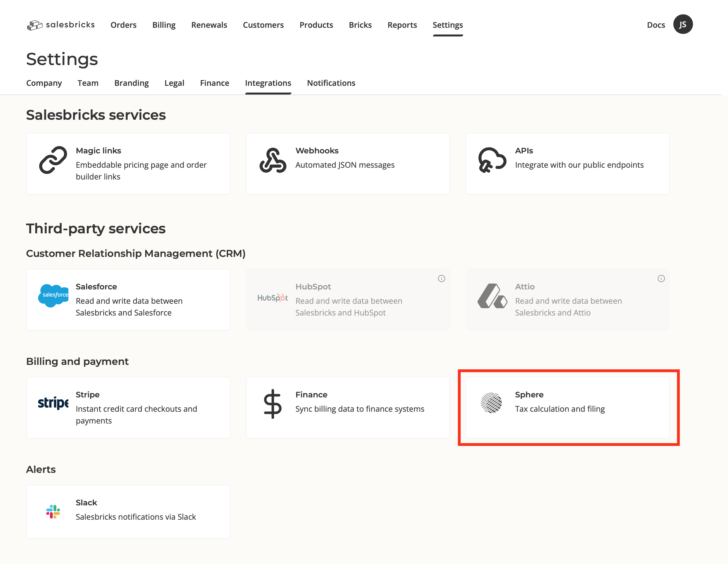Click the Finance dollar sign icon
The height and width of the screenshot is (564, 728).
(273, 404)
